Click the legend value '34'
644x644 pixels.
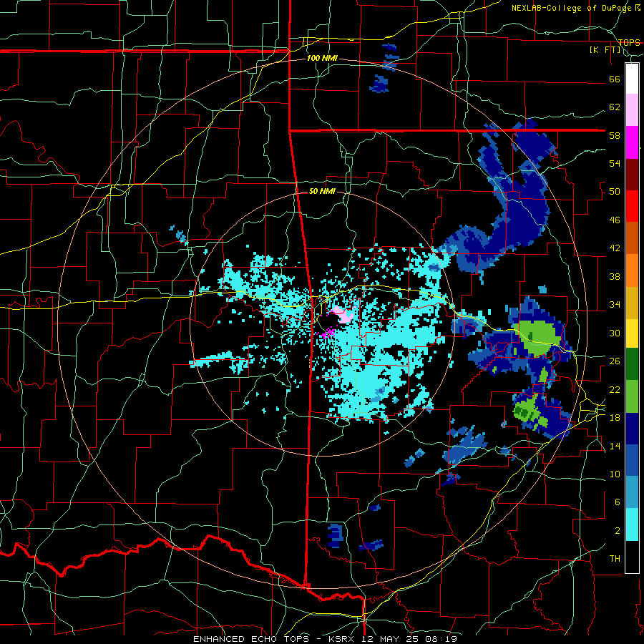[615, 305]
